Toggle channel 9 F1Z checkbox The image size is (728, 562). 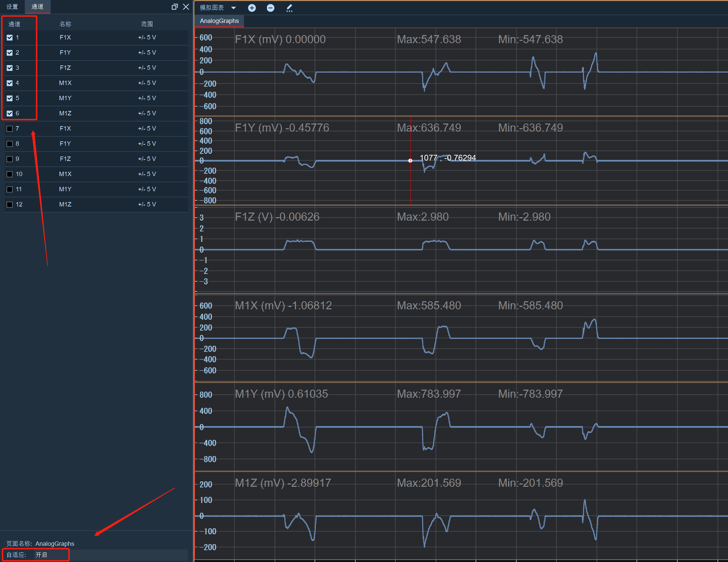(10, 159)
